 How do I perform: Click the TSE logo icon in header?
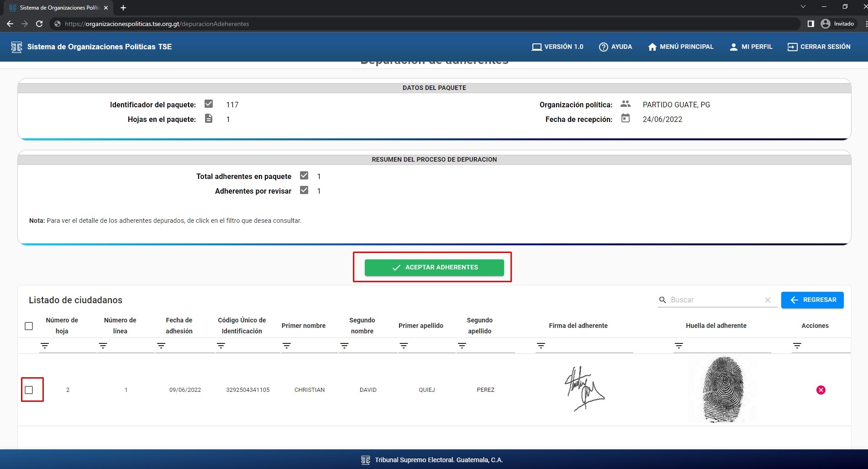(16, 47)
